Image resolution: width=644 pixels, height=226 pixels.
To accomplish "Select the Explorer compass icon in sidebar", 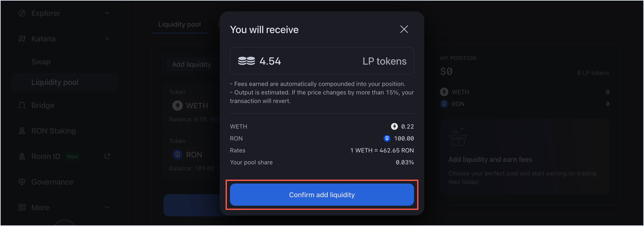I will click(22, 13).
